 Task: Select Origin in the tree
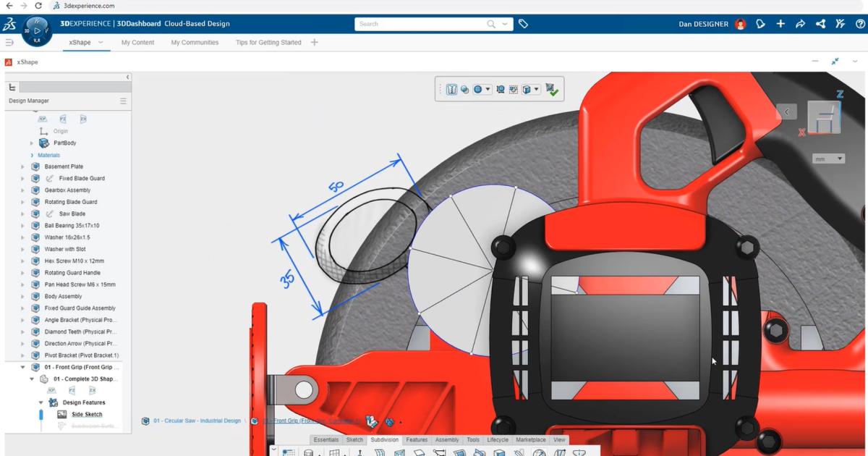(x=61, y=131)
